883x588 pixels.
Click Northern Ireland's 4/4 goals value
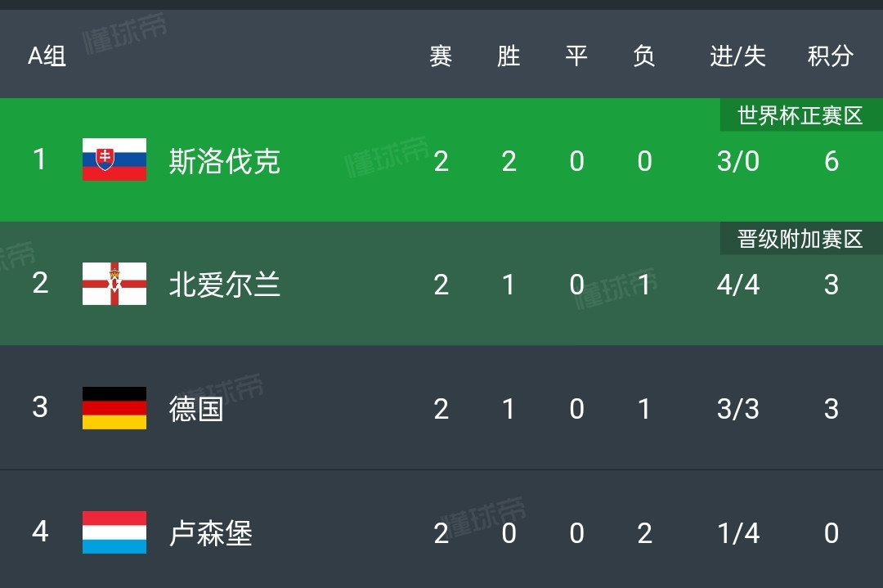point(737,285)
